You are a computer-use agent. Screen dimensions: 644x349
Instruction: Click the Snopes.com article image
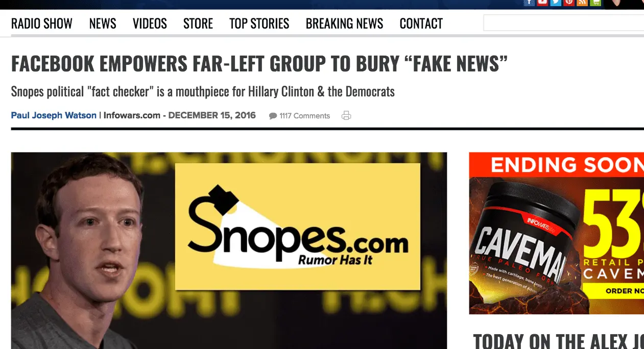tap(229, 251)
